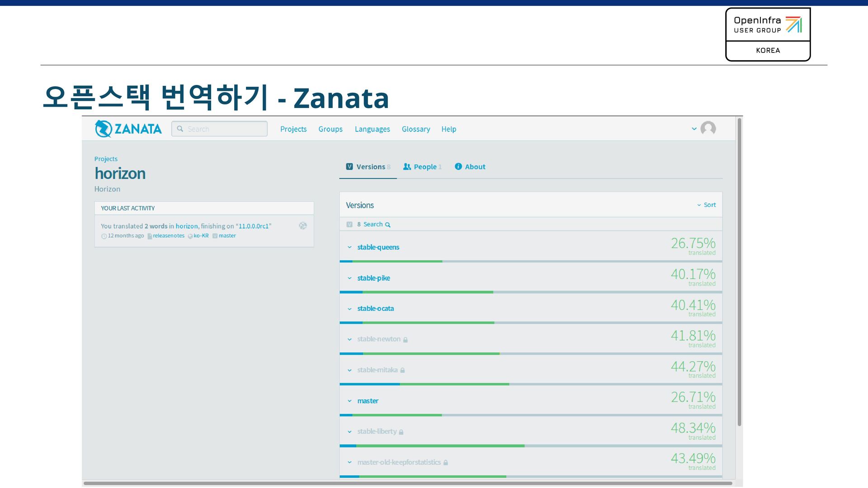Open the Groups menu

click(330, 129)
